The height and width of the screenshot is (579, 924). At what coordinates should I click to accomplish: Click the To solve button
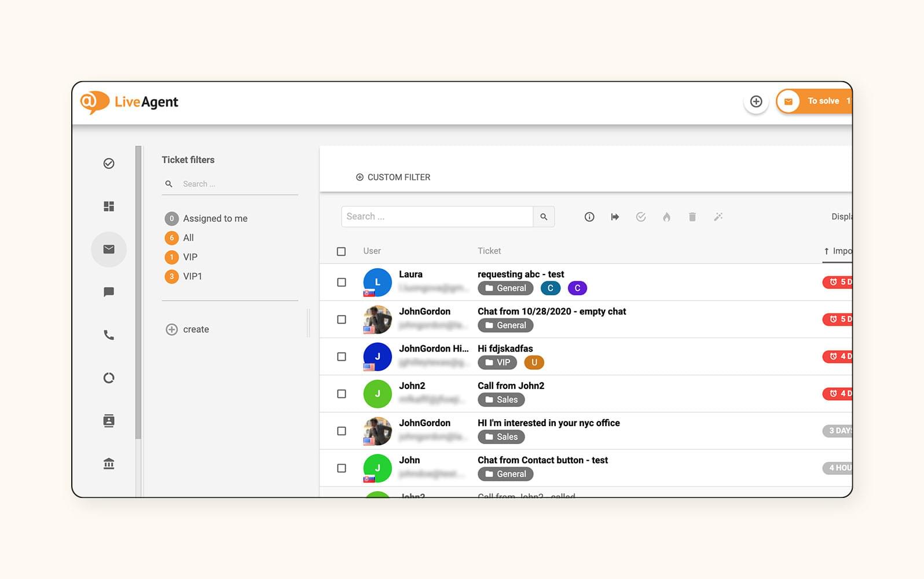click(x=814, y=101)
